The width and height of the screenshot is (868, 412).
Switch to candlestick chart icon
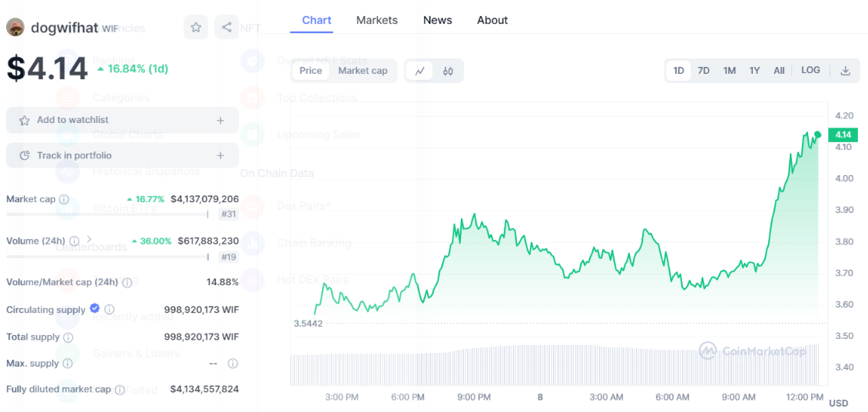(x=448, y=71)
